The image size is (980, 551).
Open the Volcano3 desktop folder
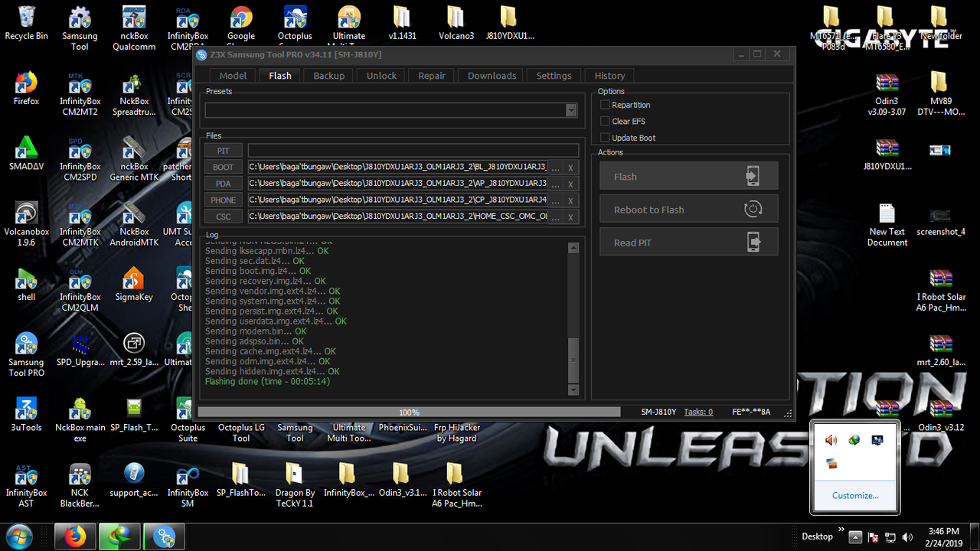[456, 23]
